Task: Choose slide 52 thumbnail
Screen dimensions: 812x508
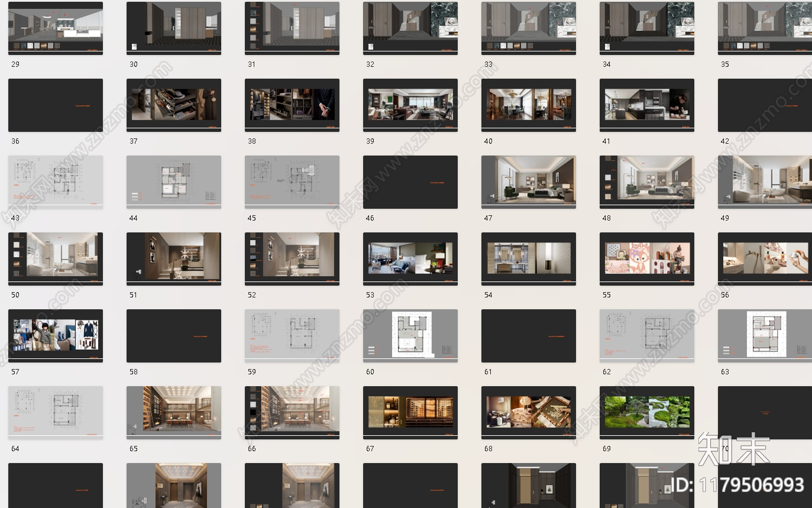Action: [292, 259]
